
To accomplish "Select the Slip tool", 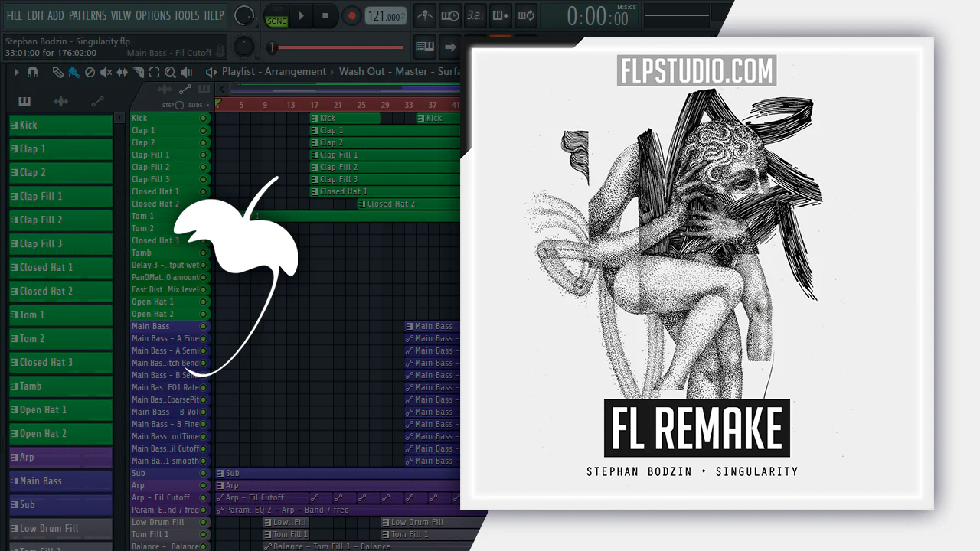I will click(122, 73).
